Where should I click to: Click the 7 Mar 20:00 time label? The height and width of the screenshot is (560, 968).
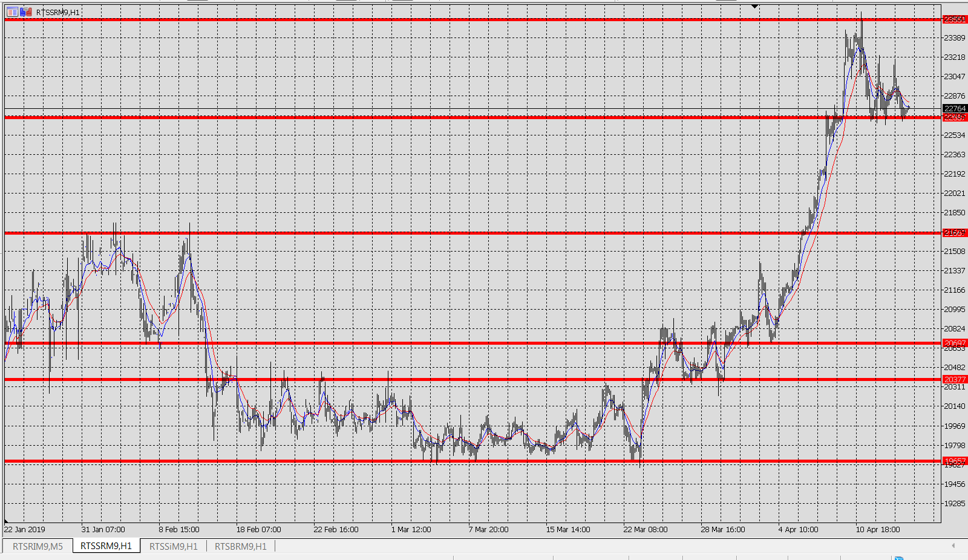489,530
